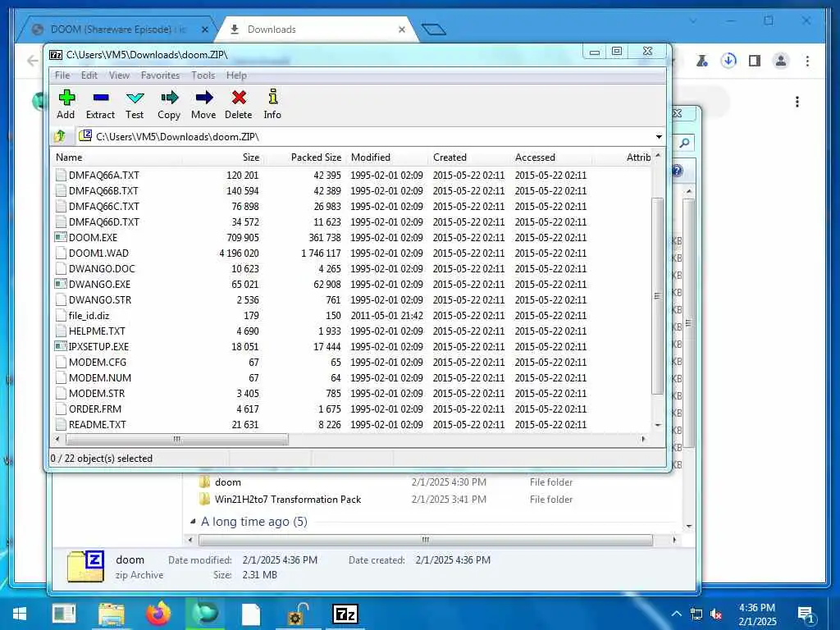Click the Extract toolbar icon
This screenshot has height=630, width=840.
pos(101,98)
